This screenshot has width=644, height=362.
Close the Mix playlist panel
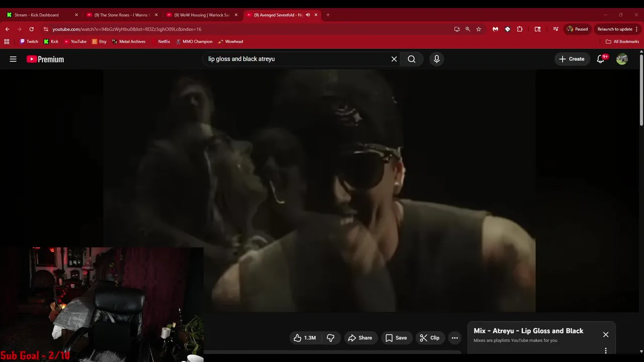pyautogui.click(x=606, y=334)
